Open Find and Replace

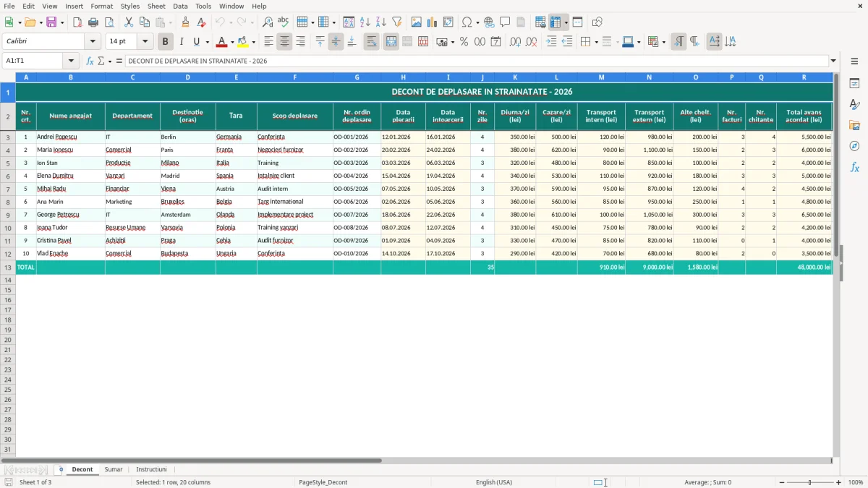point(268,22)
